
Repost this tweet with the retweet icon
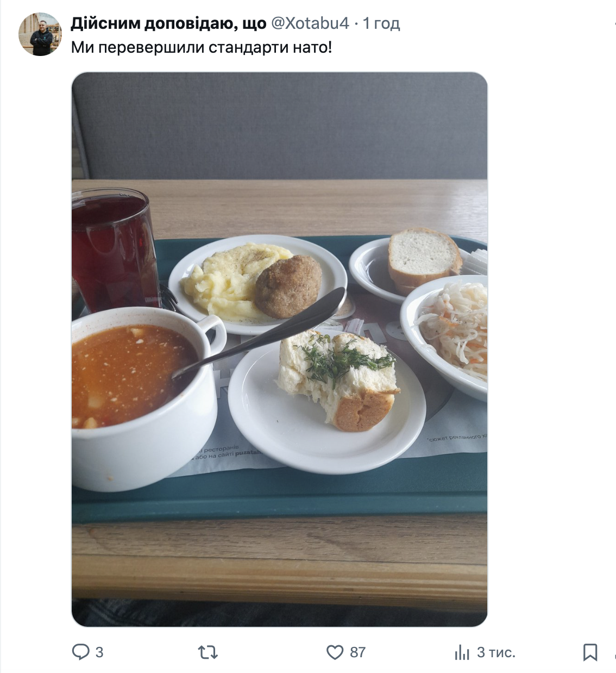pyautogui.click(x=208, y=652)
